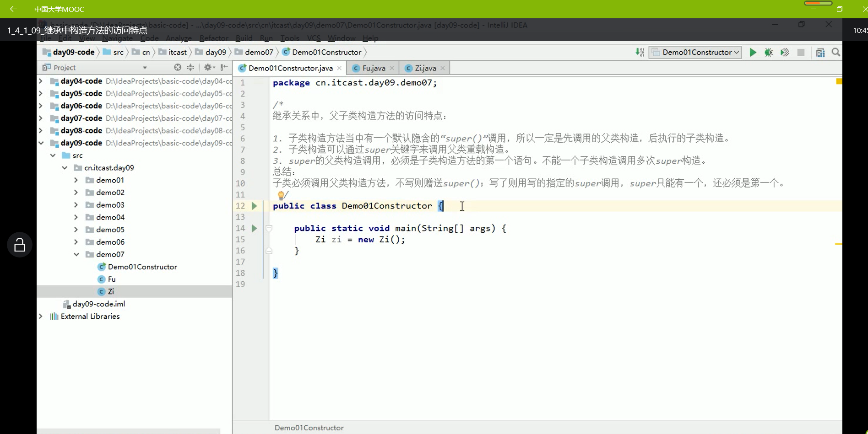Run with coverage icon in toolbar
Viewport: 868px width, 434px height.
(x=785, y=53)
